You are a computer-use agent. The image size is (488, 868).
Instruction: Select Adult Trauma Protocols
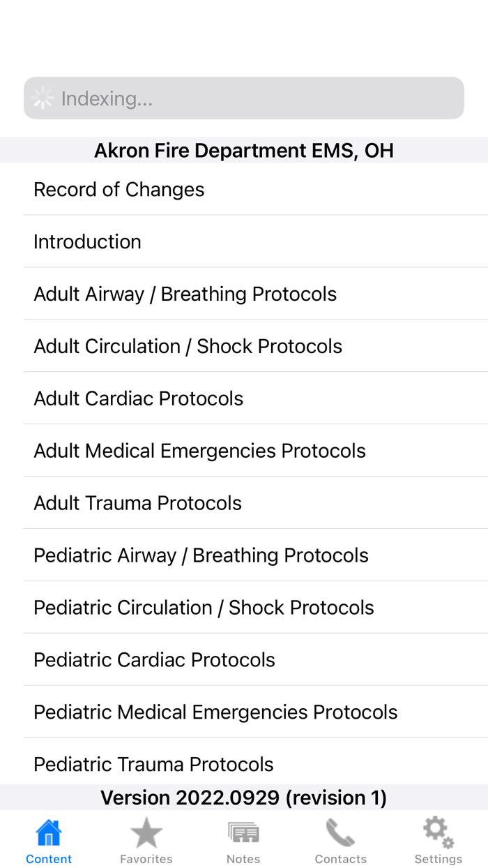tap(137, 502)
